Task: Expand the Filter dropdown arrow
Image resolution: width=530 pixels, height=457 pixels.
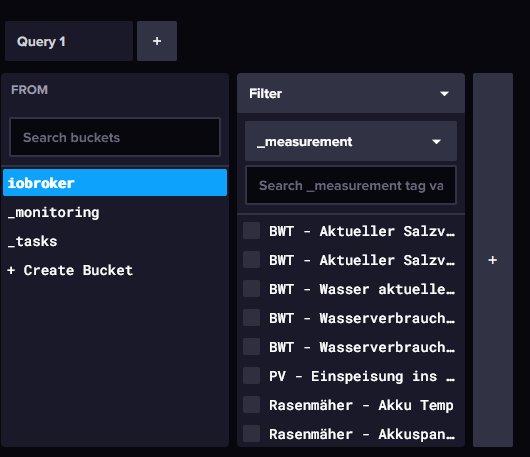Action: tap(444, 93)
